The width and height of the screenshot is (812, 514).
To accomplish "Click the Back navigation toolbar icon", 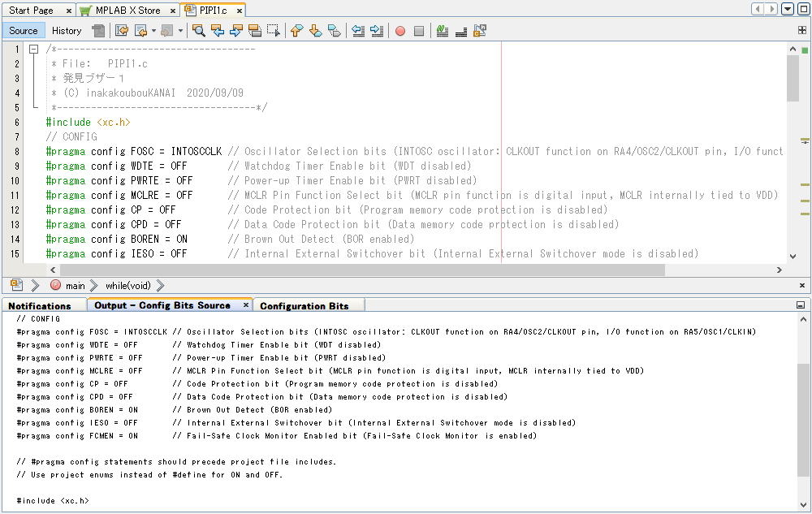I will pyautogui.click(x=140, y=31).
